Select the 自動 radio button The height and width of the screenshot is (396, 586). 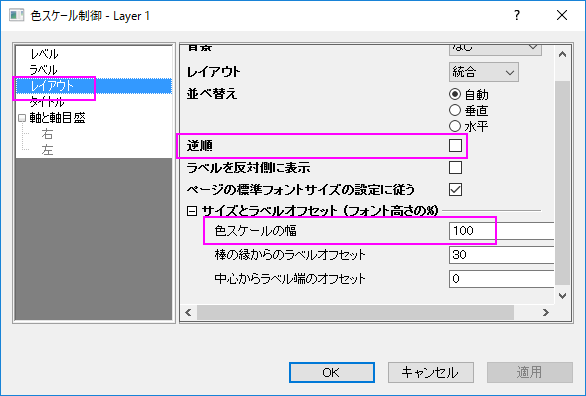455,94
